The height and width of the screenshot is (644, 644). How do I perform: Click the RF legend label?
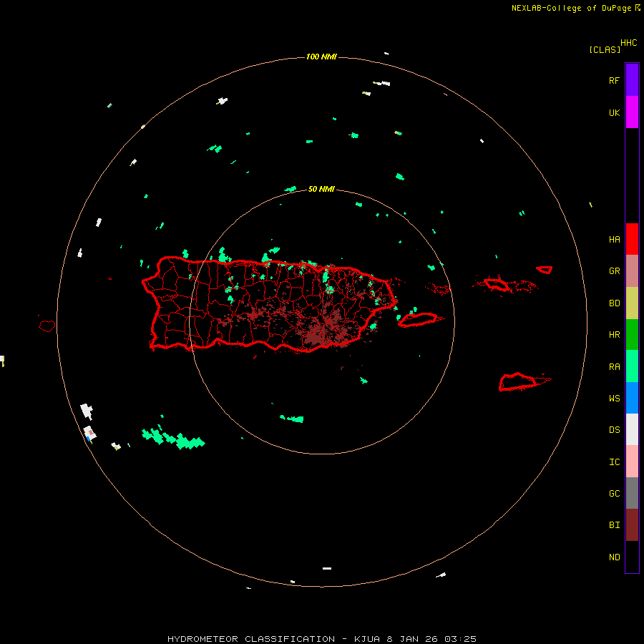click(x=614, y=80)
